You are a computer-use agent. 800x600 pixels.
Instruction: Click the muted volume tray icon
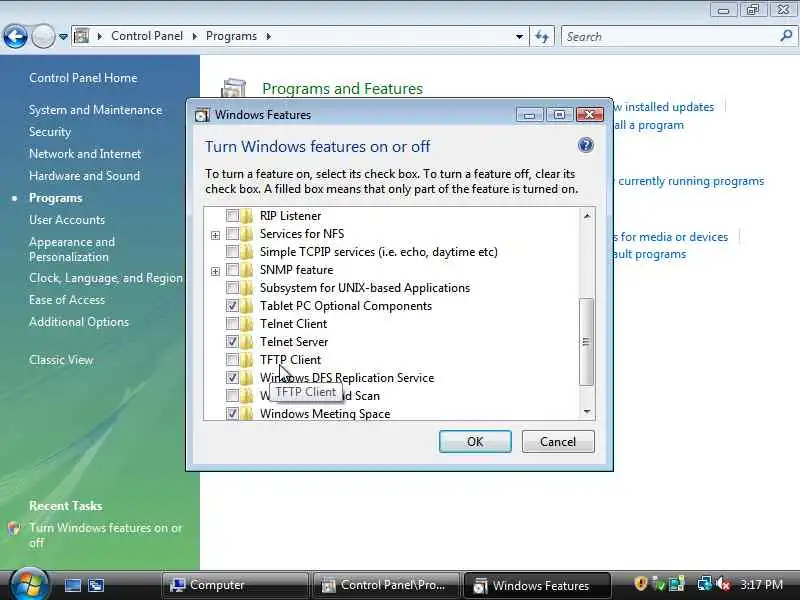(x=723, y=584)
